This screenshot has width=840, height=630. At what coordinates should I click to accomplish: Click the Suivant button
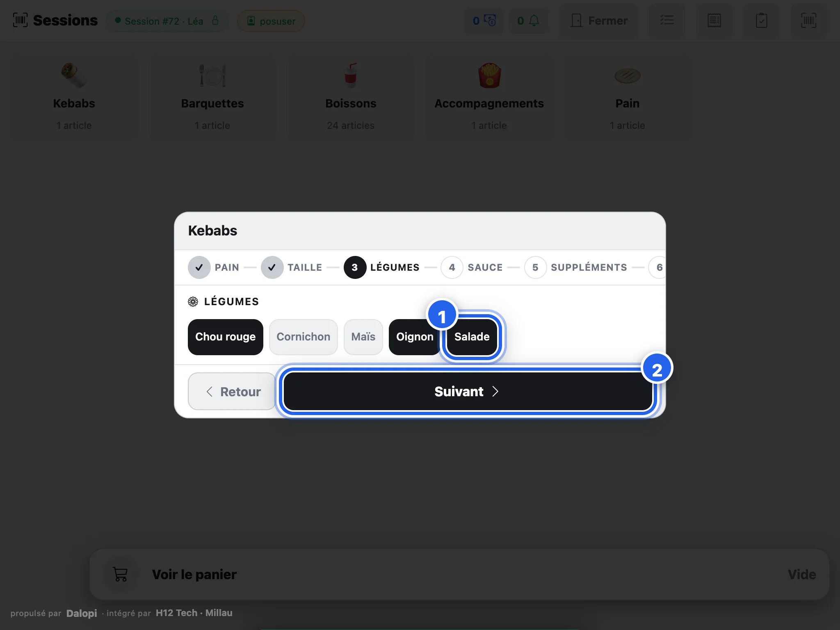pyautogui.click(x=468, y=391)
